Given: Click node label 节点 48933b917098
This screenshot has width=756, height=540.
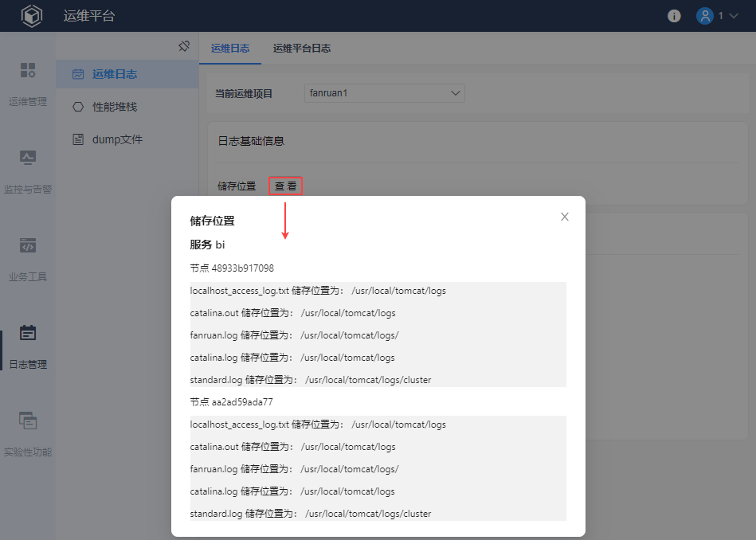Looking at the screenshot, I should click(232, 268).
